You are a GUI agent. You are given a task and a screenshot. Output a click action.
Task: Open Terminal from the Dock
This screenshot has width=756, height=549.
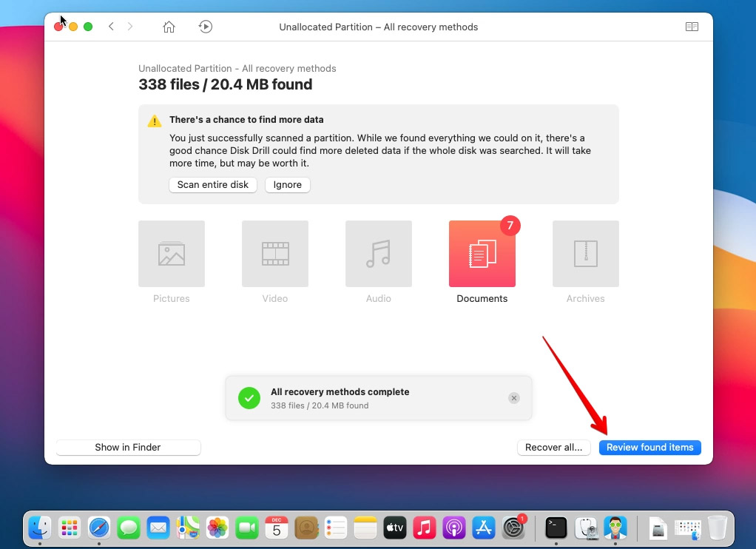click(556, 528)
